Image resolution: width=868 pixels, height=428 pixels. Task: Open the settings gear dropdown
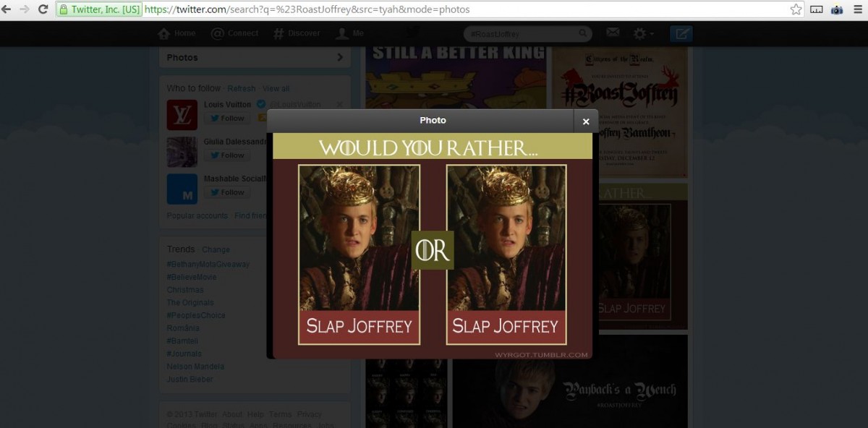pos(643,33)
